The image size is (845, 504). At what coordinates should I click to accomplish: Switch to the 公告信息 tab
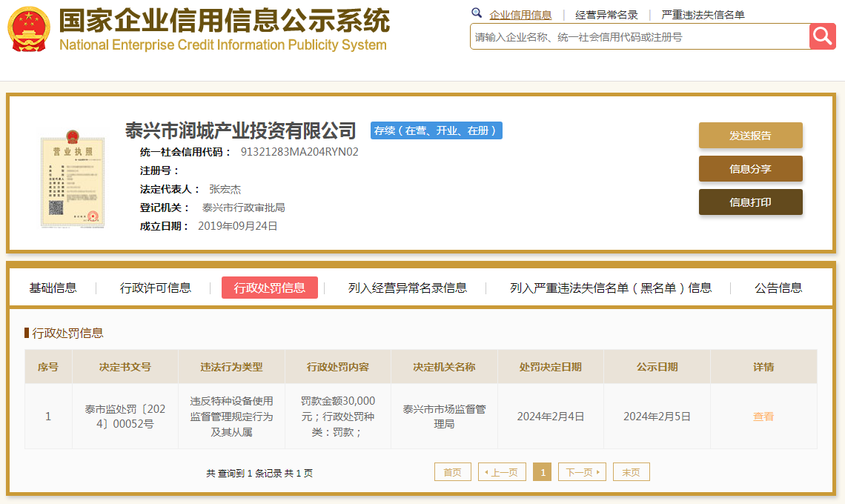tap(778, 288)
